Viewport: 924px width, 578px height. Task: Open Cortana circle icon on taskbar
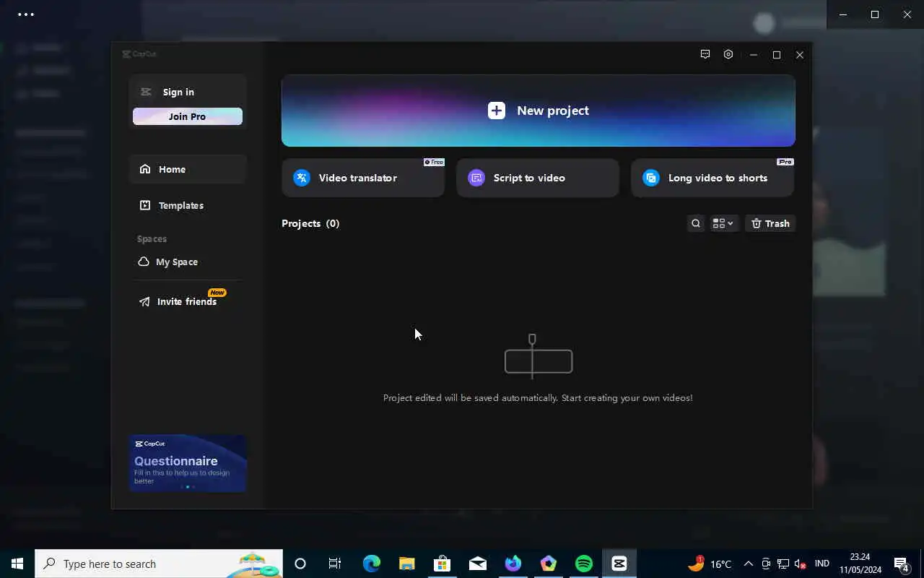click(300, 564)
